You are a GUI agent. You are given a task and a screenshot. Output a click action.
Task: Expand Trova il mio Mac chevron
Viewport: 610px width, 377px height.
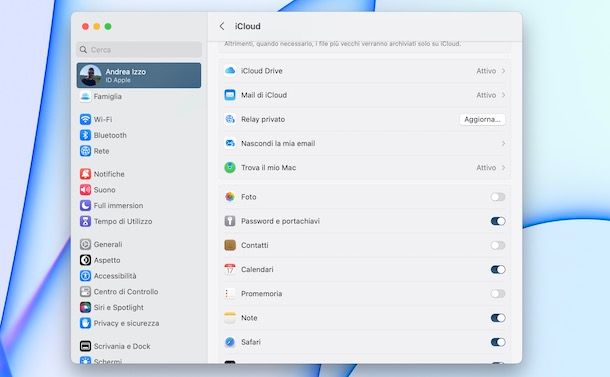point(503,167)
